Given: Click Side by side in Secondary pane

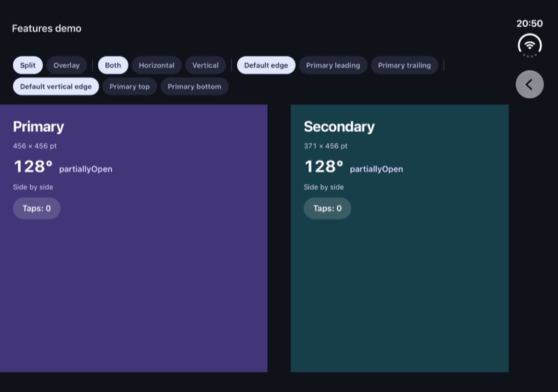Looking at the screenshot, I should [324, 187].
